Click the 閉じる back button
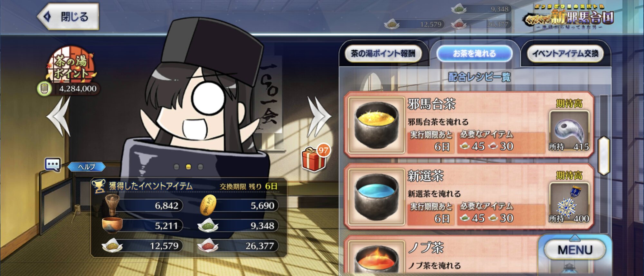The width and height of the screenshot is (644, 276). (68, 17)
